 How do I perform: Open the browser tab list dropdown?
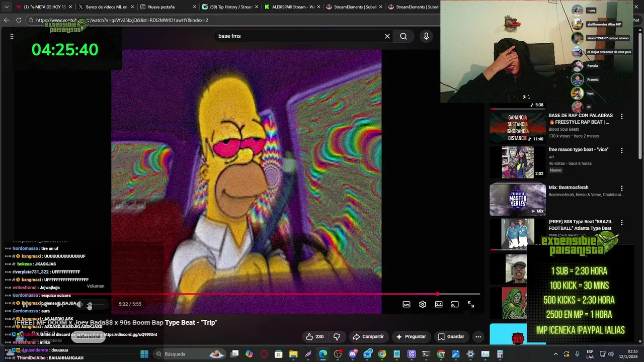point(7,7)
